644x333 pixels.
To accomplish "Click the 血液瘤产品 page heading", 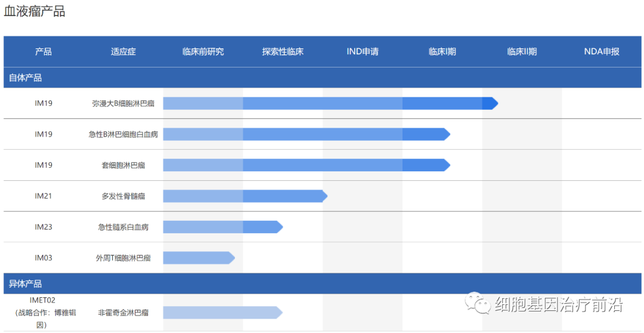I will pyautogui.click(x=35, y=11).
